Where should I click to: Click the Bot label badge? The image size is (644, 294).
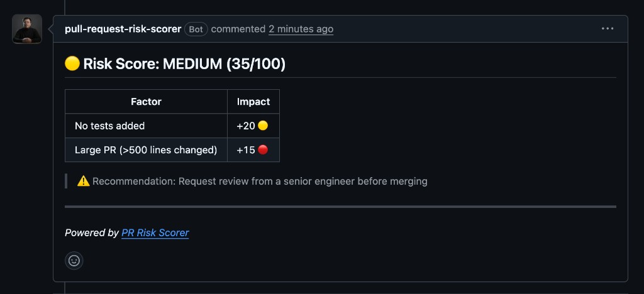pyautogui.click(x=196, y=29)
